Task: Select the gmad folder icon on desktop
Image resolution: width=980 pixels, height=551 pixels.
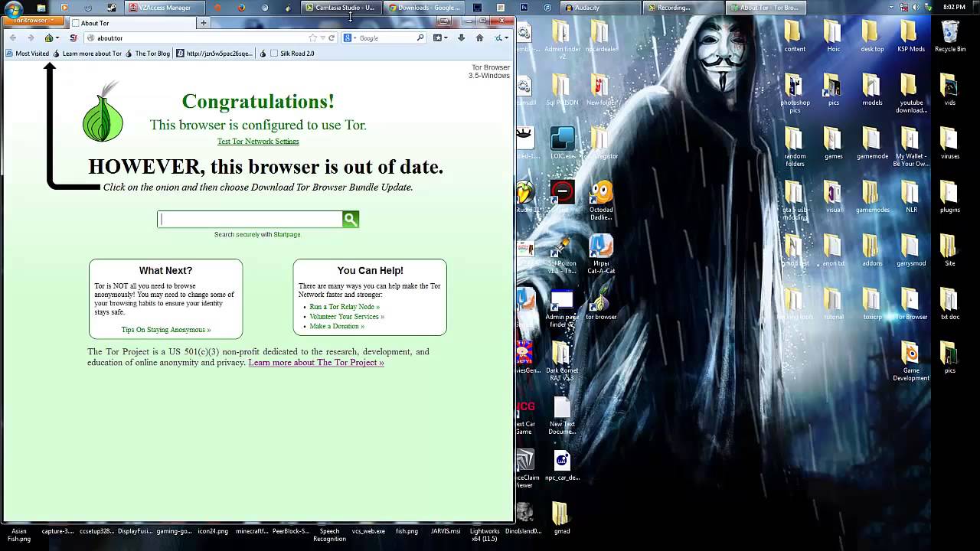Action: click(561, 518)
